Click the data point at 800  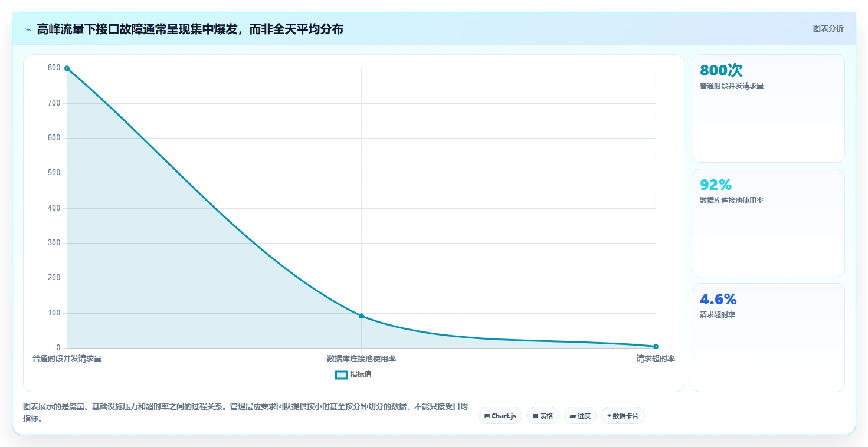point(67,68)
